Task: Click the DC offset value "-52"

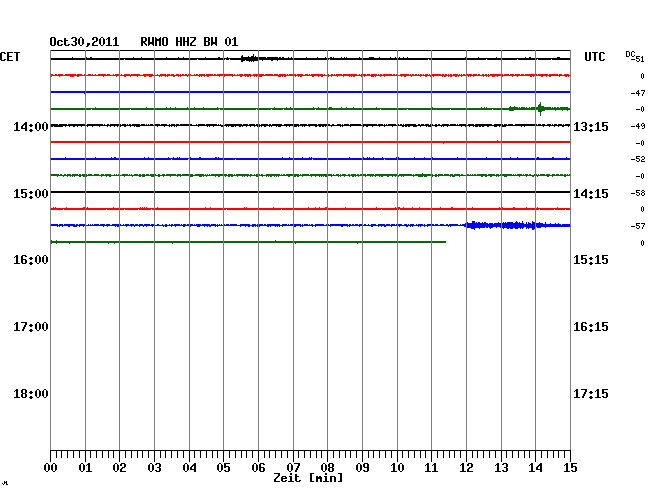Action: [x=638, y=159]
